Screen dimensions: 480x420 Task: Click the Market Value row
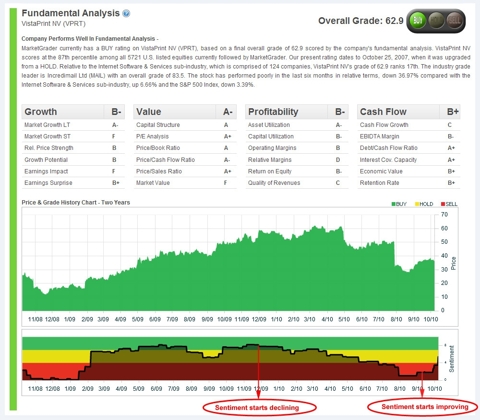coord(185,183)
